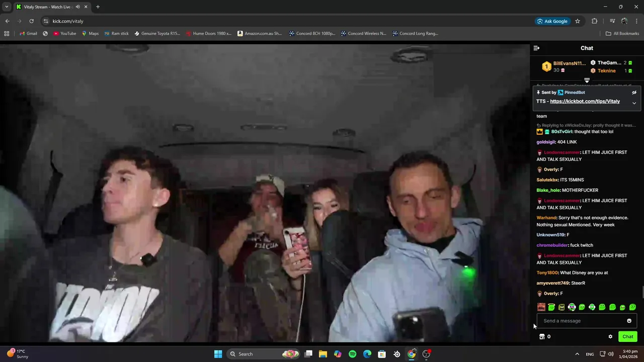Click the taskbar Search box
644x362 pixels.
click(264, 354)
